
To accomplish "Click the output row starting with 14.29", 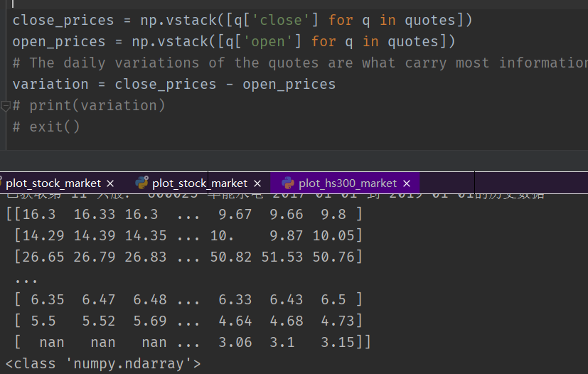I will click(x=188, y=235).
